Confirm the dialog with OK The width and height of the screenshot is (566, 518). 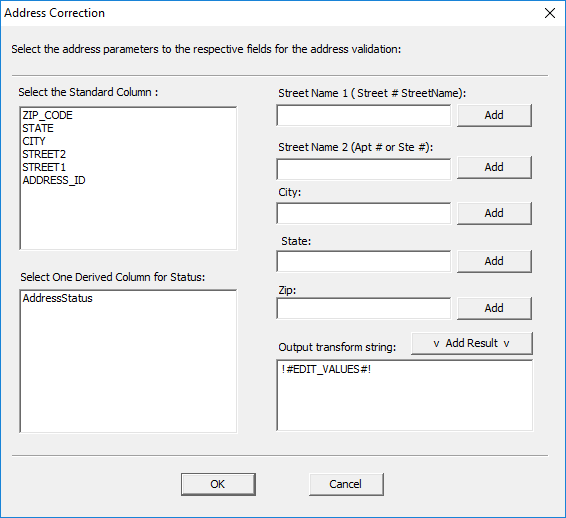click(x=218, y=484)
